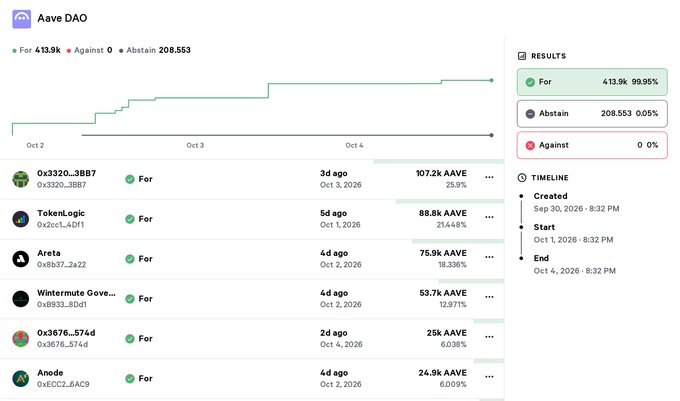The height and width of the screenshot is (401, 680).
Task: Select the Against 0% results card
Action: 592,145
